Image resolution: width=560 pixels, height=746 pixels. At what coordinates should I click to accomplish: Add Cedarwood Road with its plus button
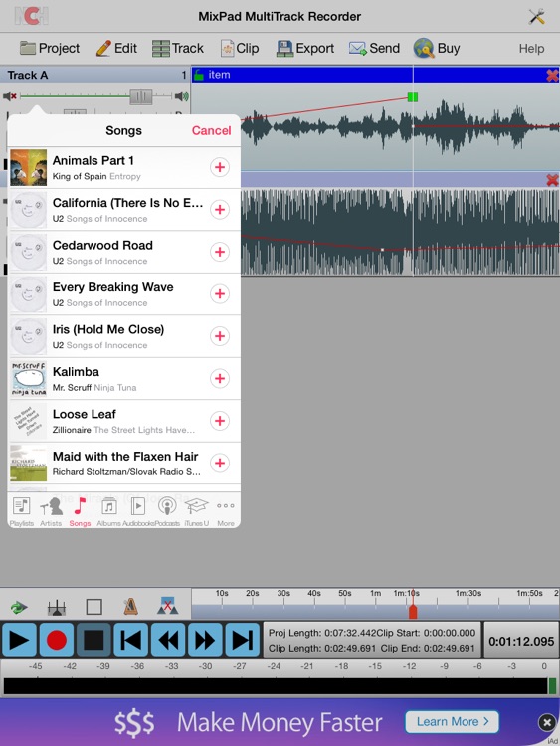tap(220, 252)
